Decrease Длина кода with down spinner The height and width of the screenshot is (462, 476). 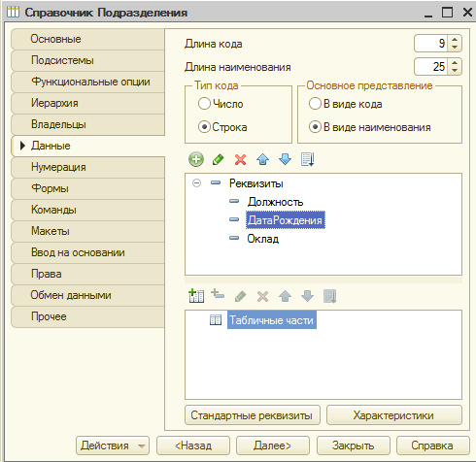455,48
